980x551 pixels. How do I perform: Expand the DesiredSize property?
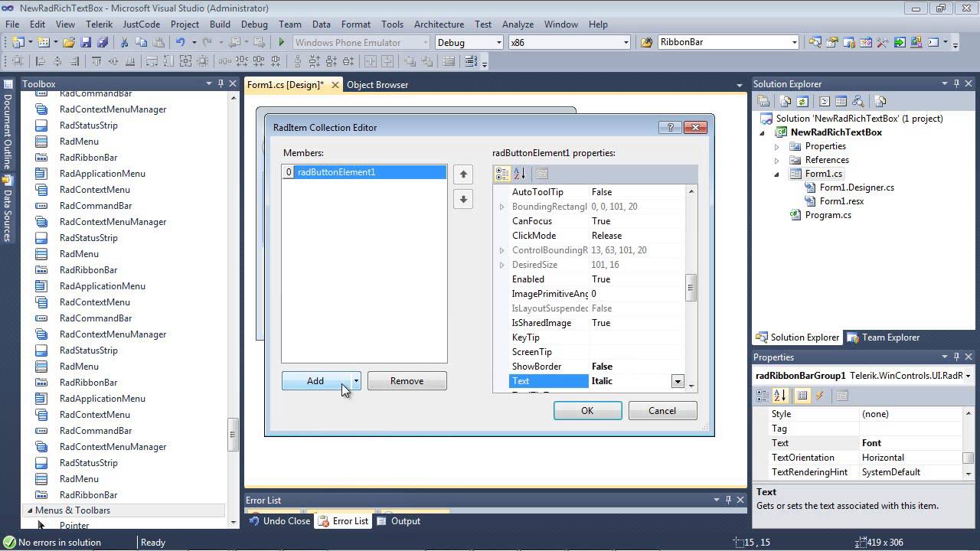pos(502,265)
